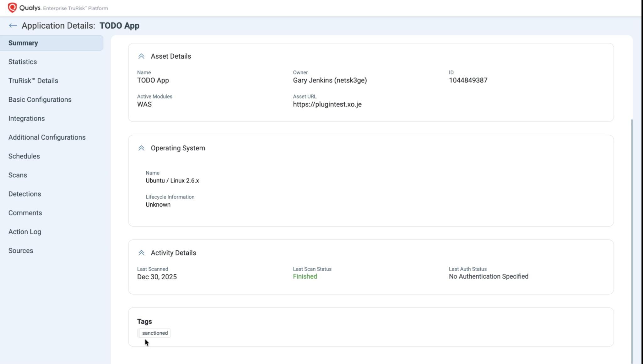643x364 pixels.
Task: Select Sources in the sidebar
Action: pyautogui.click(x=21, y=250)
